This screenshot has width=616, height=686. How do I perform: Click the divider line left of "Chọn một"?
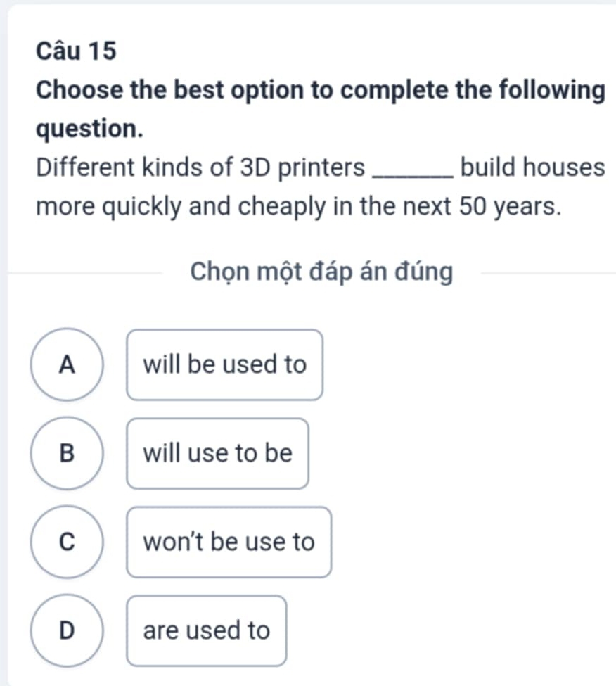pyautogui.click(x=91, y=272)
